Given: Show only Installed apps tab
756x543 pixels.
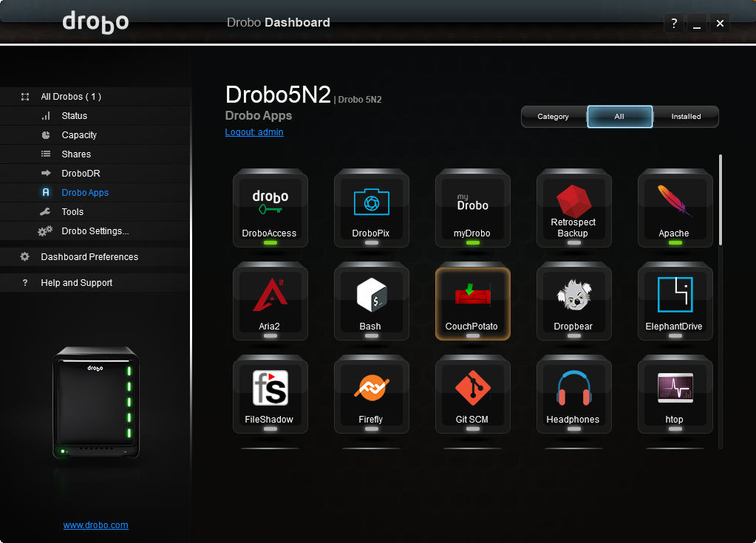Looking at the screenshot, I should click(686, 117).
